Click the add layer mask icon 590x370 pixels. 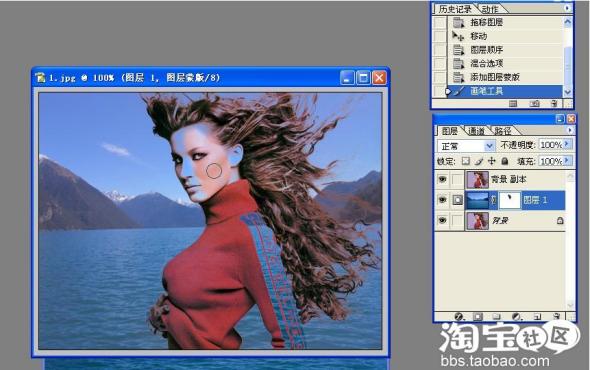coord(478,317)
